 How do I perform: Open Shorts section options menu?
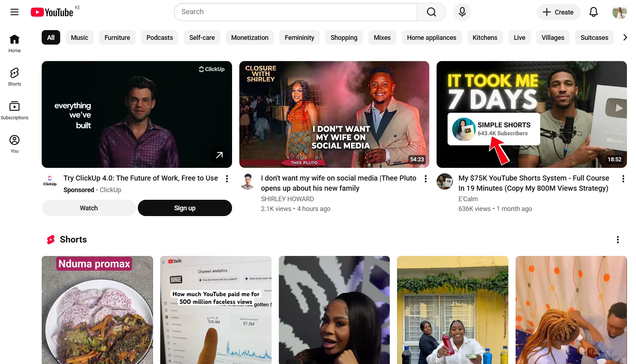tap(618, 240)
